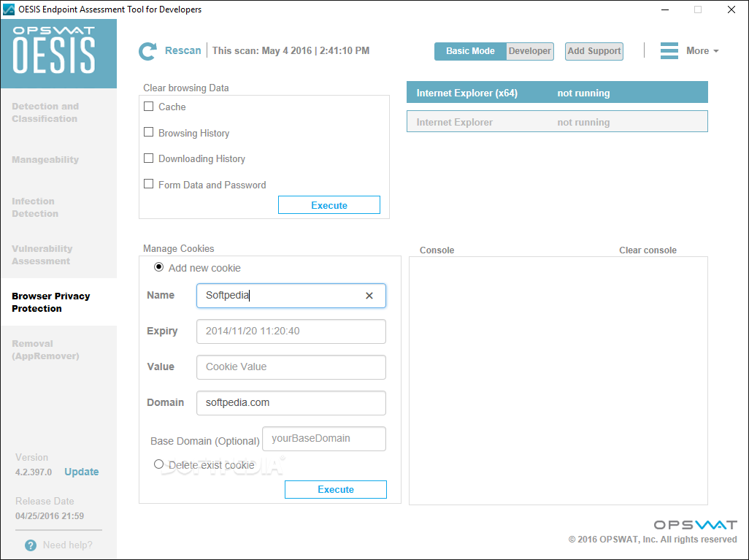Expand the More dropdown arrow
This screenshot has height=560, width=749.
[x=715, y=51]
